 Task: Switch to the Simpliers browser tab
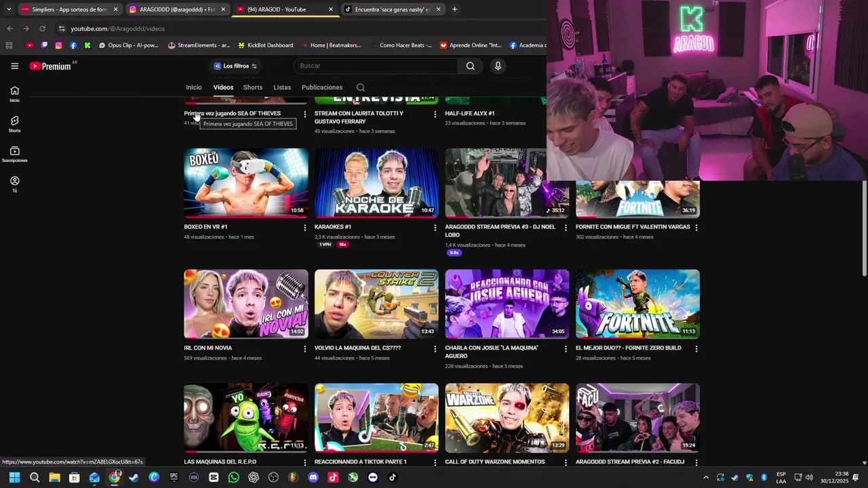(69, 9)
